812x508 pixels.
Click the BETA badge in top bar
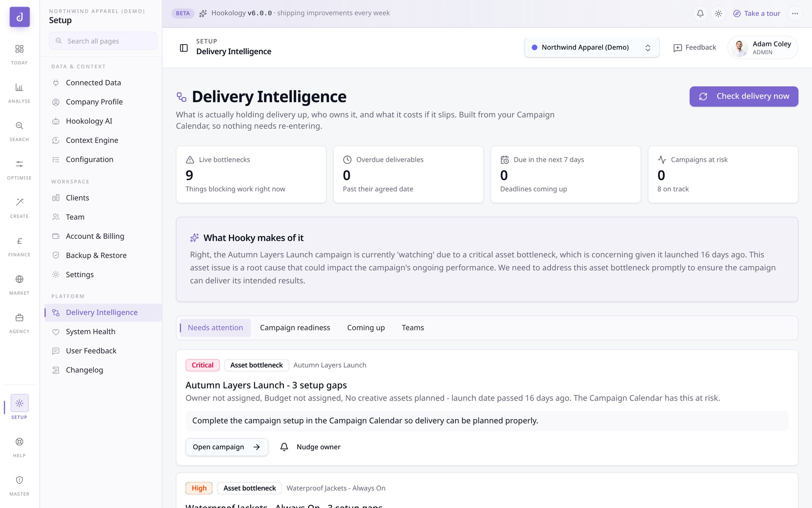(x=183, y=14)
